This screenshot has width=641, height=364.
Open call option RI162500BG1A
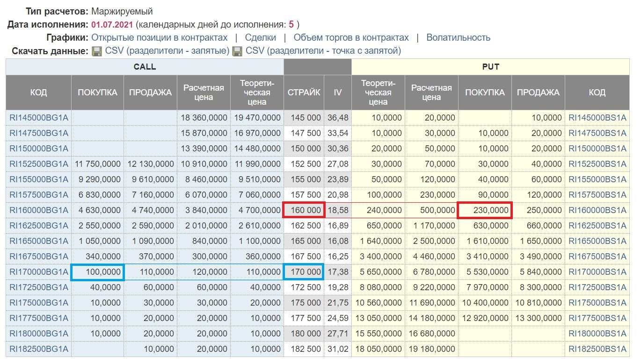pyautogui.click(x=39, y=226)
